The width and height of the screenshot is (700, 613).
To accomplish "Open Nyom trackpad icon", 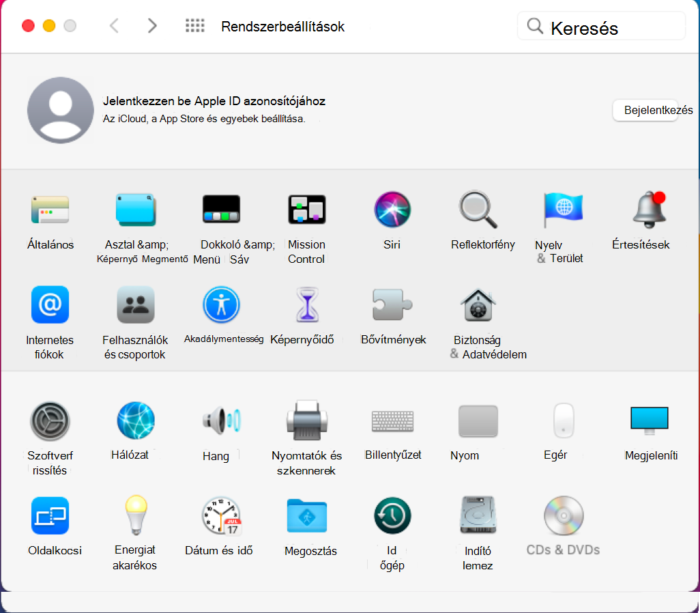I will 478,421.
